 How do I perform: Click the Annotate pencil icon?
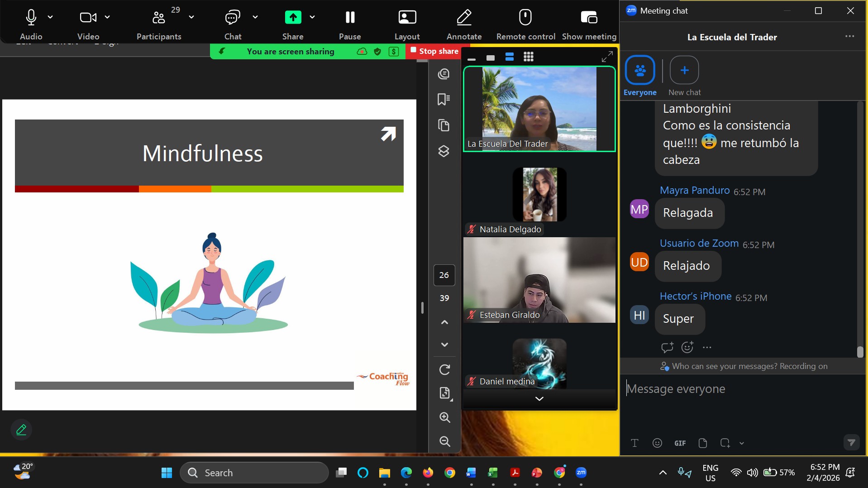tap(464, 18)
